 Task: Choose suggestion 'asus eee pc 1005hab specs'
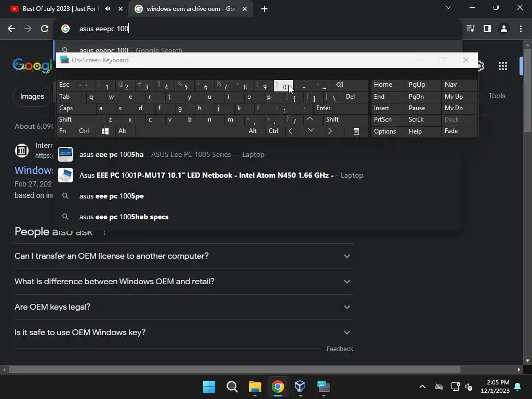coord(258,217)
